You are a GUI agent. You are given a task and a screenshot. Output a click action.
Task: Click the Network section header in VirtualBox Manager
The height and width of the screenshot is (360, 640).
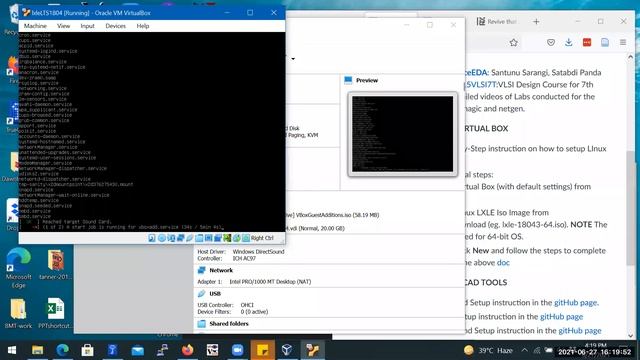221,270
